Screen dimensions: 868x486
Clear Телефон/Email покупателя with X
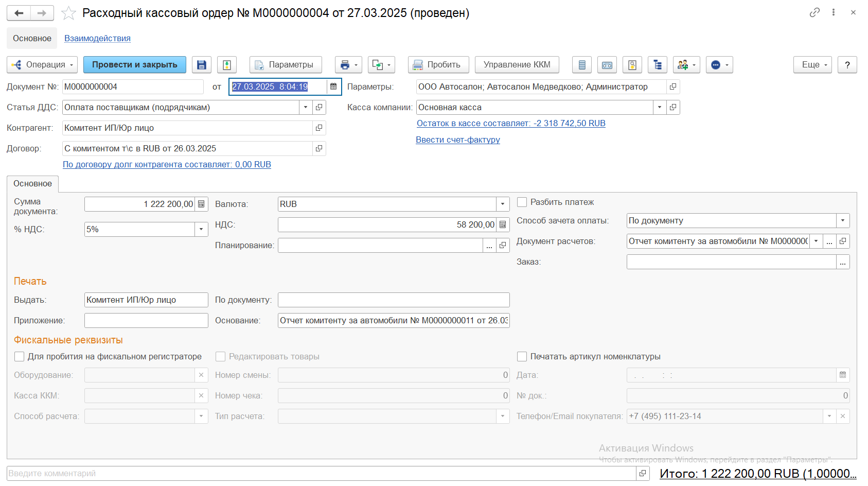point(843,416)
